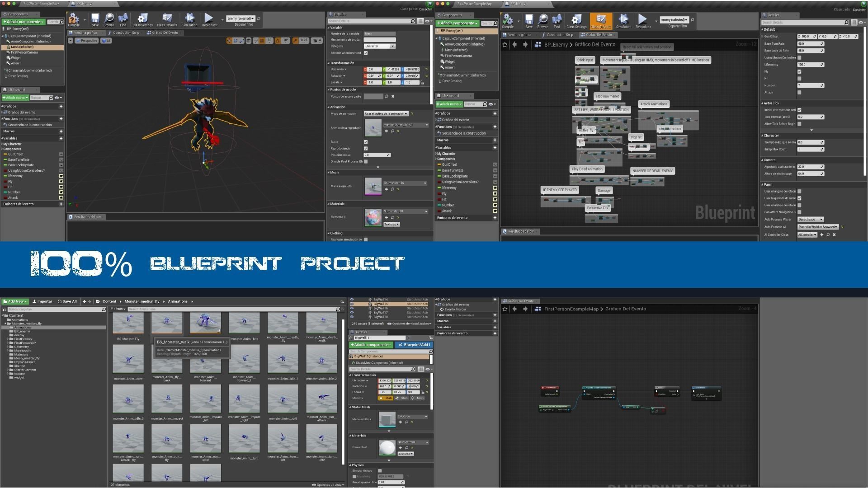
Task: Open Class Settings in left editor toolbar
Action: (142, 19)
